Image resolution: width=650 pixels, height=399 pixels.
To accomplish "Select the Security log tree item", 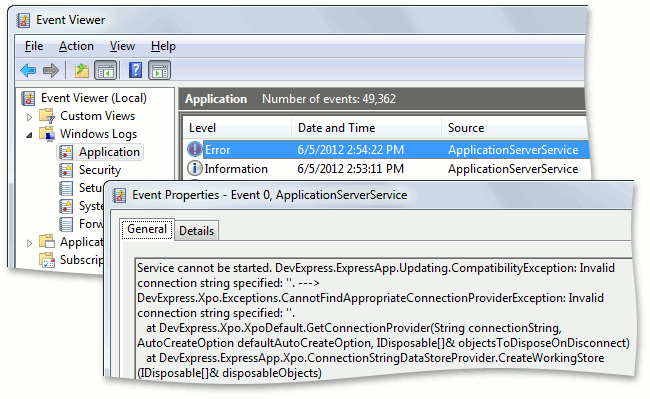I will pos(100,170).
